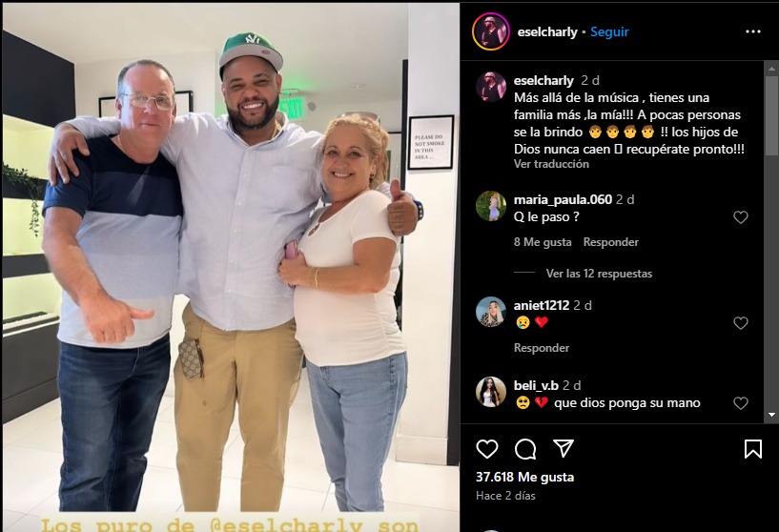Reply to maria_paula.060's comment
The height and width of the screenshot is (532, 779).
pyautogui.click(x=610, y=242)
